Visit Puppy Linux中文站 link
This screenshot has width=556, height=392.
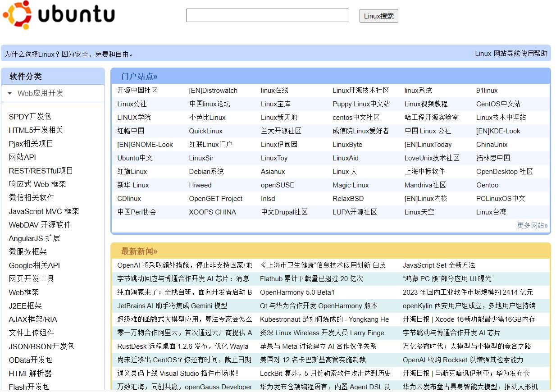tap(361, 104)
